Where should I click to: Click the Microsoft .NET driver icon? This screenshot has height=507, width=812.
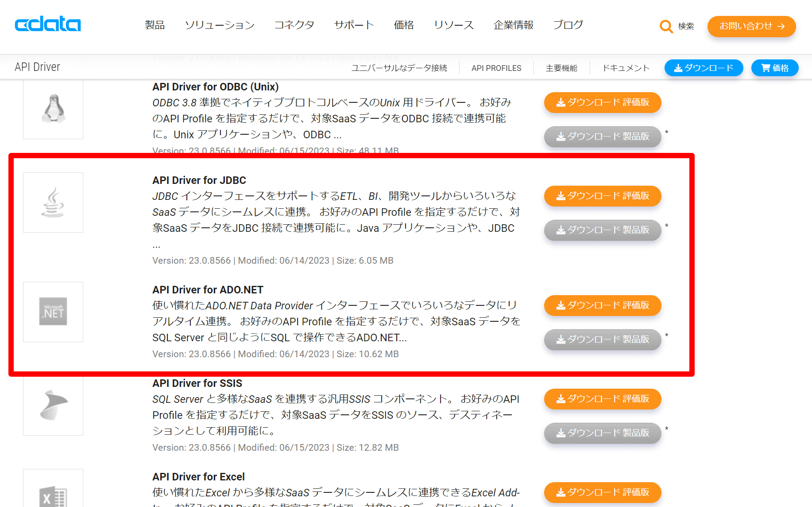[53, 312]
